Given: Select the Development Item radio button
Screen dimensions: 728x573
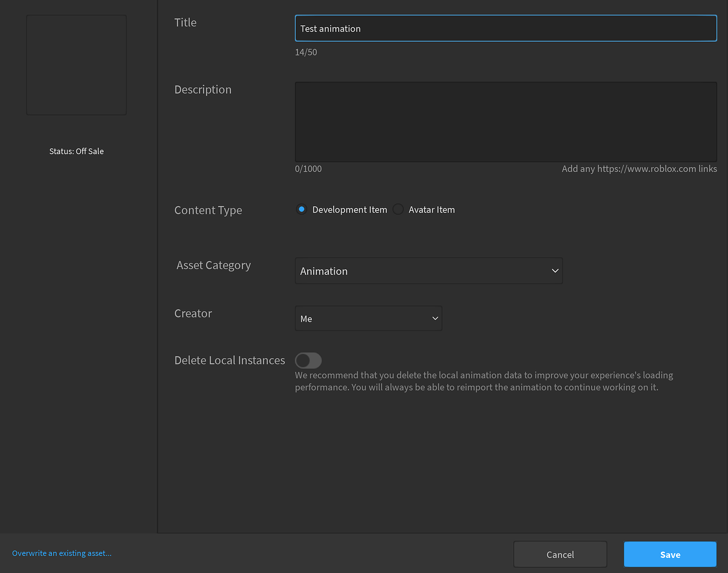Looking at the screenshot, I should click(302, 209).
